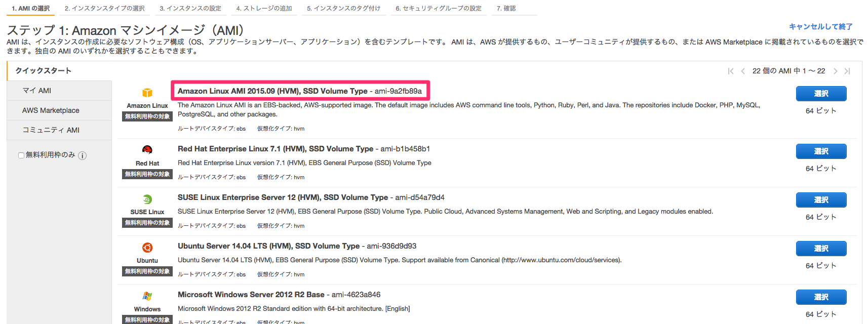This screenshot has height=324, width=868.
Task: Switch to 2. インスタンスタイプの選択 tab
Action: [x=105, y=9]
